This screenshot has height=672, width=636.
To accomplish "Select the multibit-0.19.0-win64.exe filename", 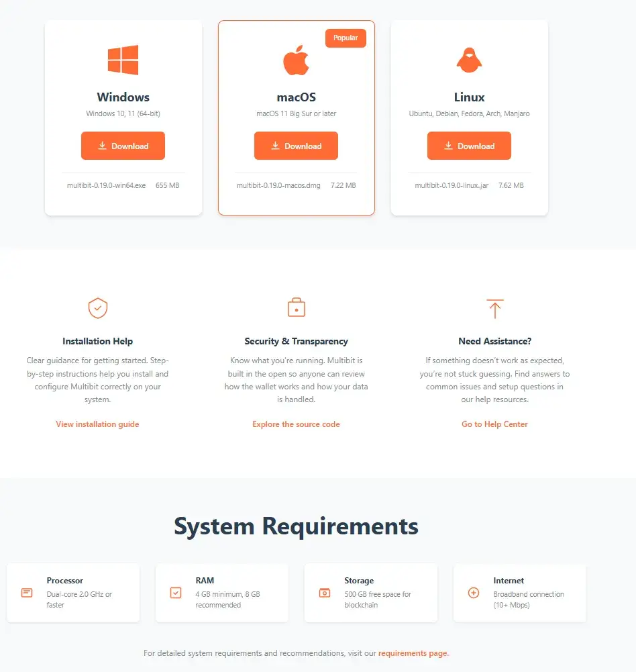I will [x=106, y=185].
